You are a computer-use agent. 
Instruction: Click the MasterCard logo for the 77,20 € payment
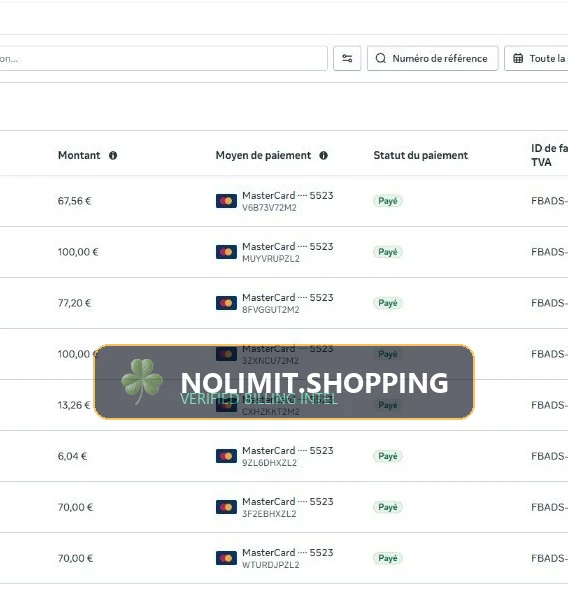pyautogui.click(x=226, y=303)
